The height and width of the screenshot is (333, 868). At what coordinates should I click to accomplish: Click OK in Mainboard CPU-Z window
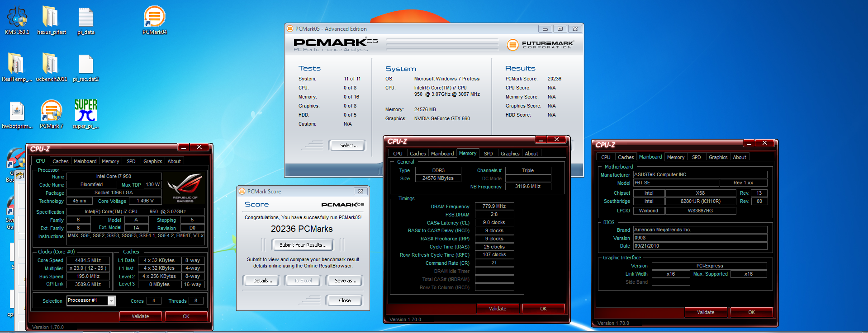click(x=751, y=312)
